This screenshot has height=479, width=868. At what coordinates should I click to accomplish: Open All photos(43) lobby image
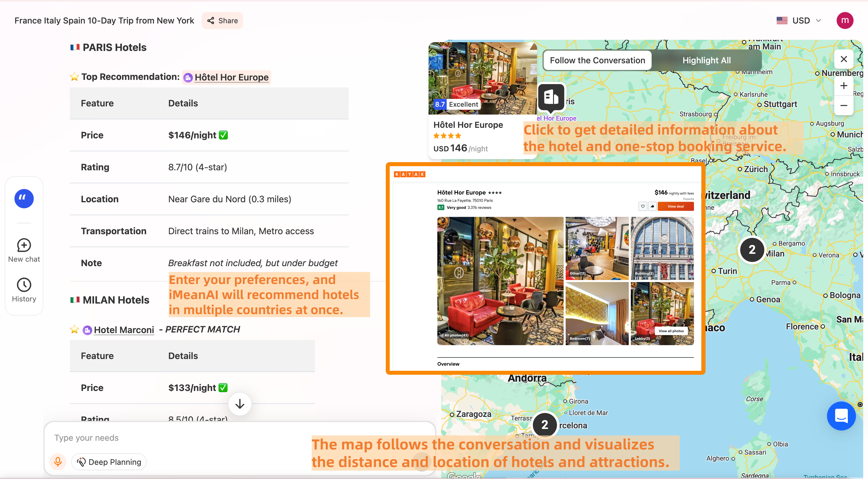500,281
